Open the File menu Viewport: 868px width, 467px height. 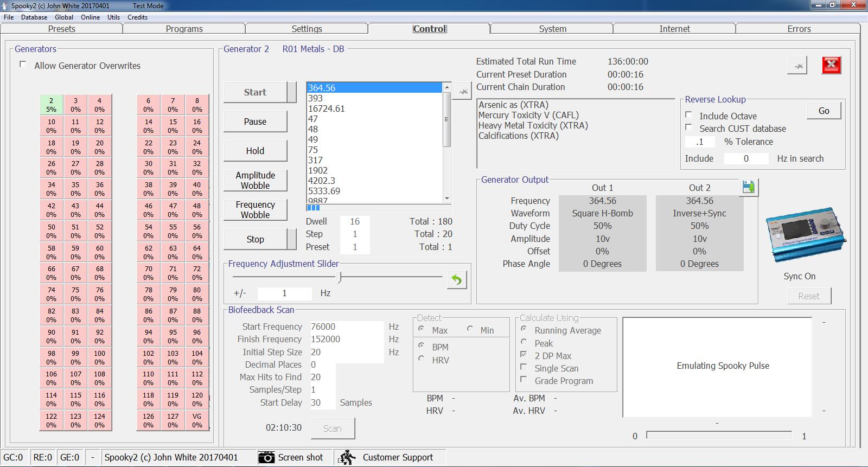(x=9, y=17)
